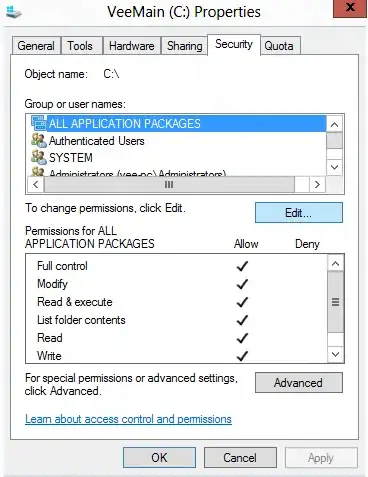This screenshot has width=368, height=477.
Task: Click the Object name C:\ value
Action: point(111,74)
